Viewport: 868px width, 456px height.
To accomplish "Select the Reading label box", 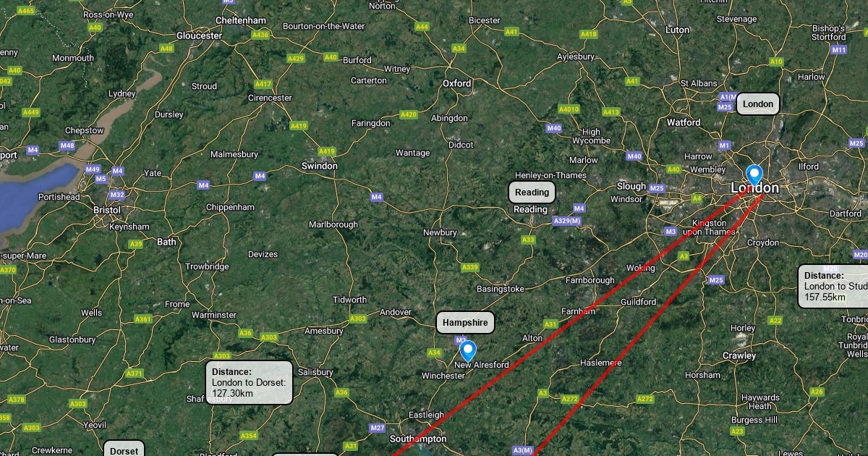I will [532, 193].
